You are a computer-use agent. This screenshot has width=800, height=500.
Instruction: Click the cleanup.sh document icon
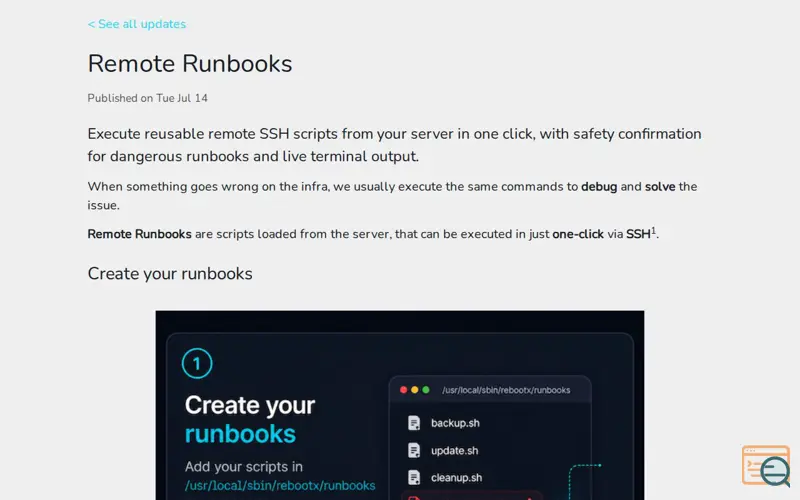coord(414,478)
